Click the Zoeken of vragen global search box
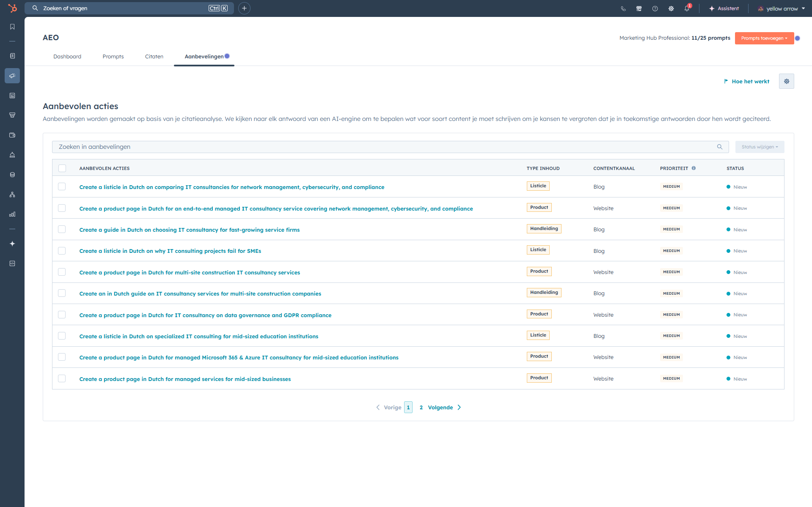 pyautogui.click(x=129, y=8)
